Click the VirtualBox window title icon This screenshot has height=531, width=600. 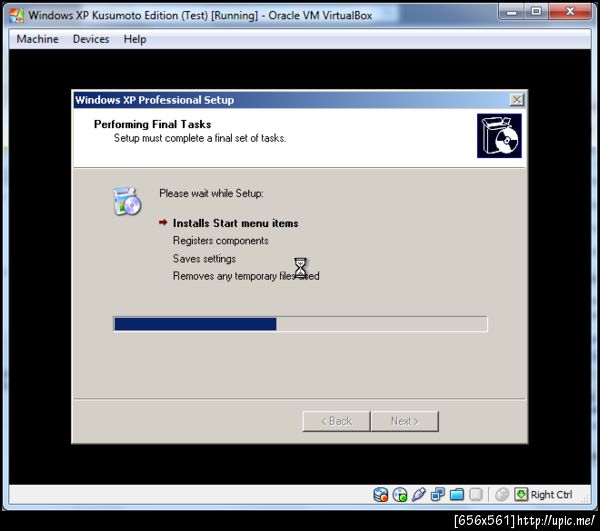(16, 15)
